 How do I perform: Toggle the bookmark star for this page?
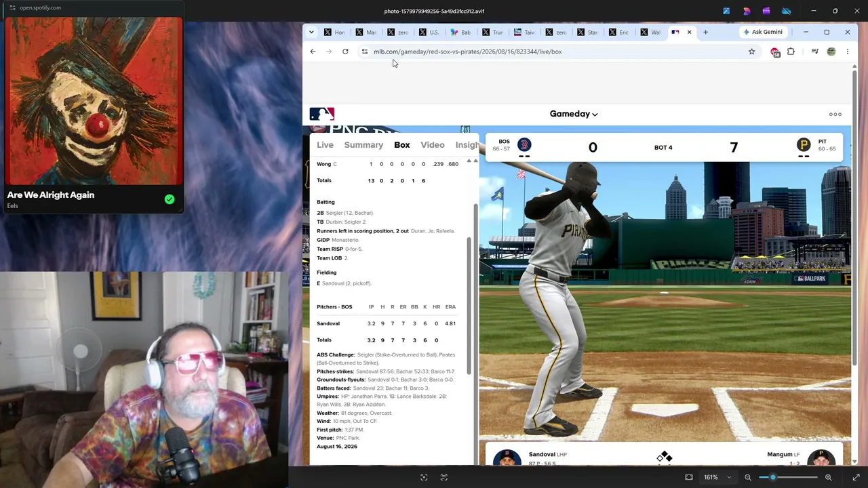[x=751, y=52]
